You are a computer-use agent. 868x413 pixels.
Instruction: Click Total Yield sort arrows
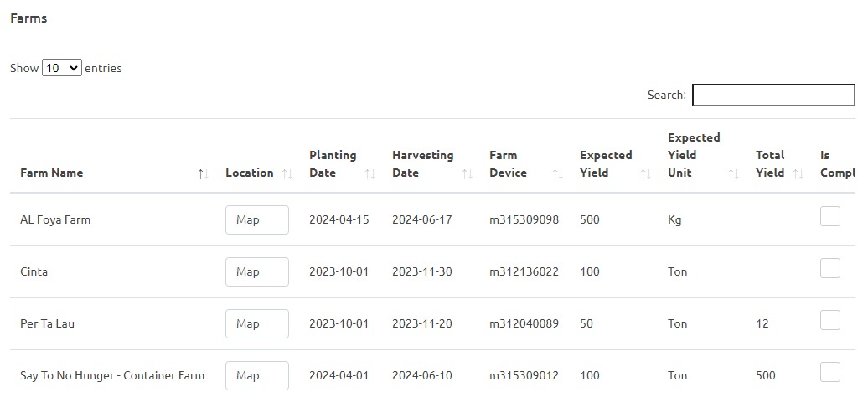pos(798,173)
